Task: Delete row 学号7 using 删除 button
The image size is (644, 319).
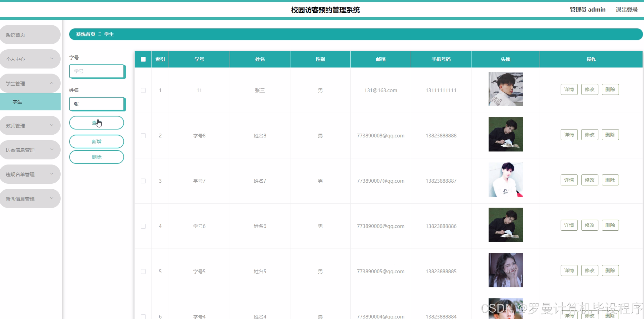Action: [x=610, y=180]
